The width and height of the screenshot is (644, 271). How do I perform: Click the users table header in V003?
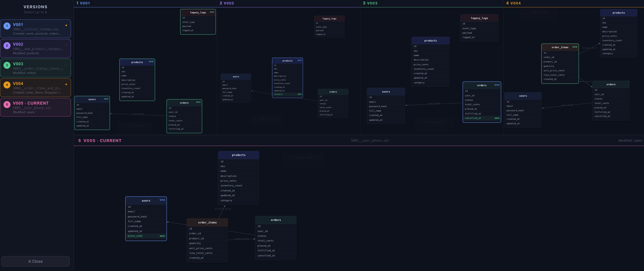[x=386, y=92]
